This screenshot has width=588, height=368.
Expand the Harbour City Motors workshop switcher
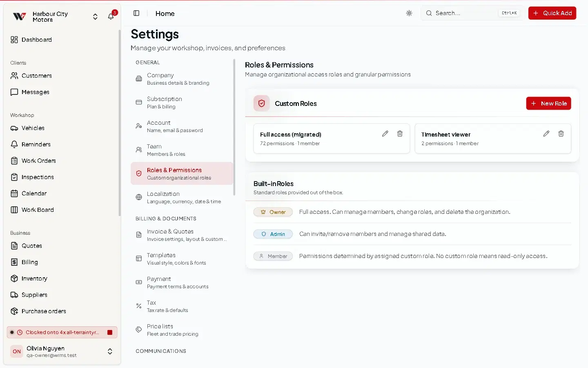(x=95, y=17)
